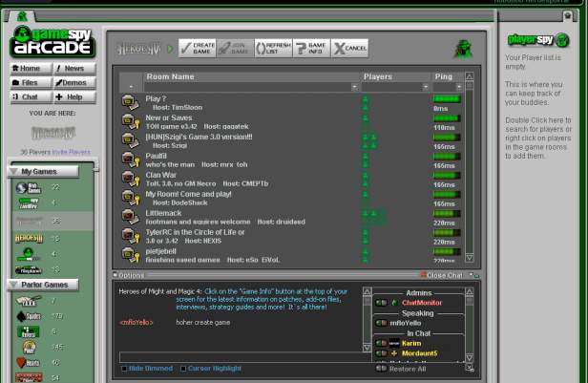The height and width of the screenshot is (383, 588).
Task: Click the Clan War room icon
Action: coord(130,179)
